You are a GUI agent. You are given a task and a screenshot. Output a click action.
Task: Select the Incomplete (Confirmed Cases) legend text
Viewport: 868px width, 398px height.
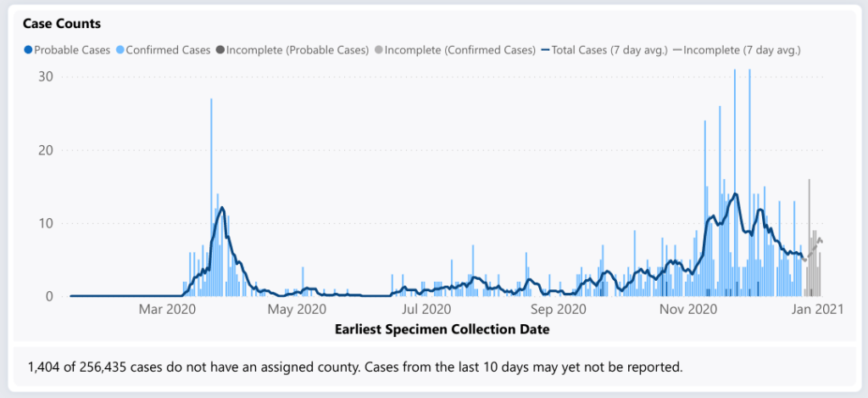pos(460,50)
